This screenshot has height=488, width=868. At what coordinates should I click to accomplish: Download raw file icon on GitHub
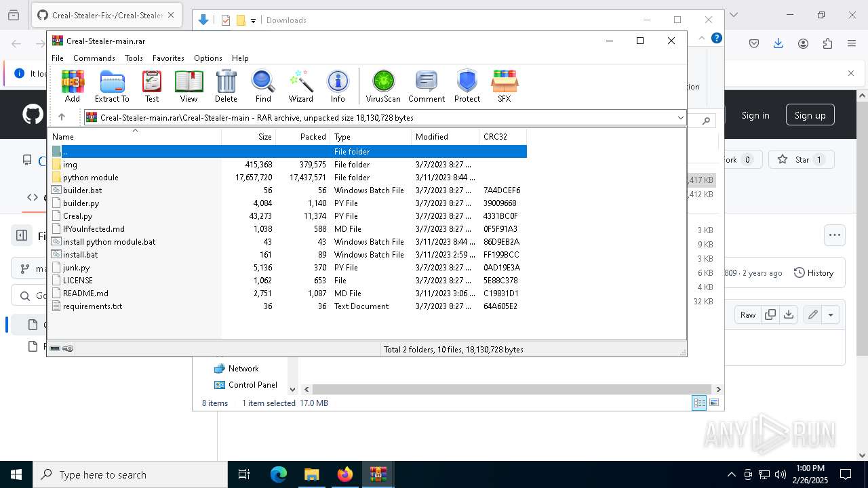click(x=788, y=314)
